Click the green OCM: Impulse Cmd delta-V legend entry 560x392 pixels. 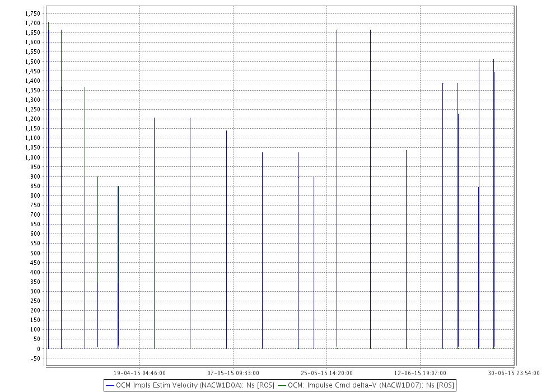(x=366, y=385)
